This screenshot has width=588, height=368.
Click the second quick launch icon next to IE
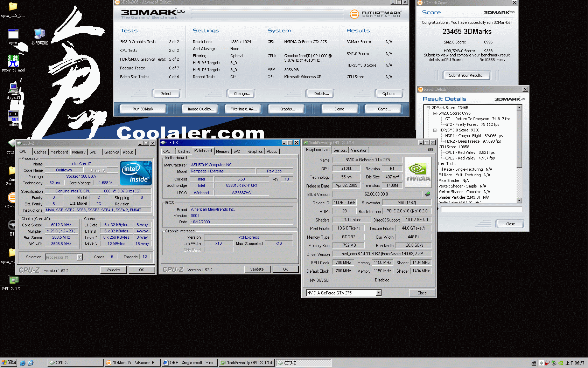pos(30,363)
